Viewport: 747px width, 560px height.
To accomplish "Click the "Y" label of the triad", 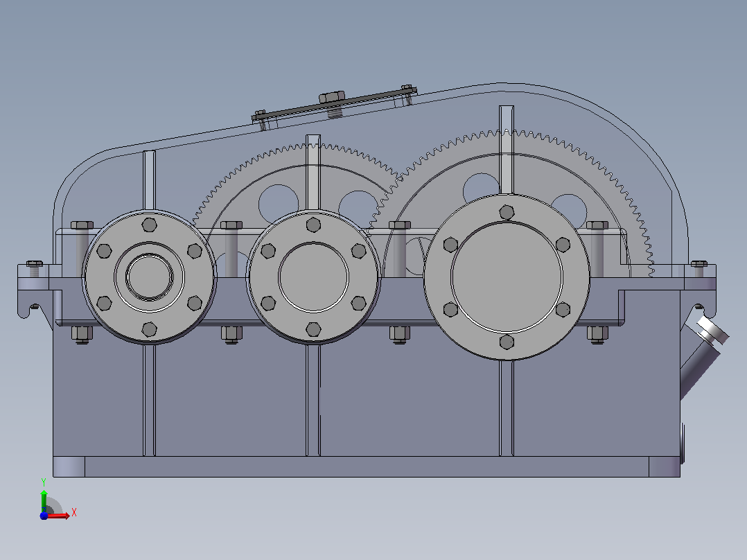I will click(44, 482).
